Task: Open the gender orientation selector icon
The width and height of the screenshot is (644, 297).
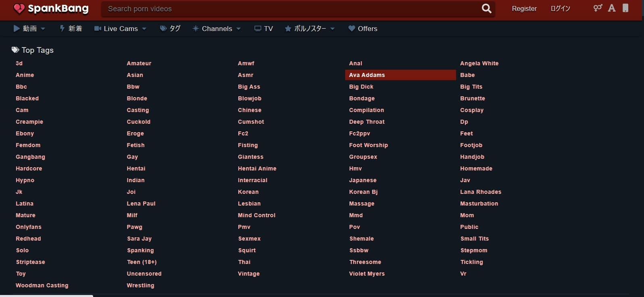Action: click(x=597, y=8)
